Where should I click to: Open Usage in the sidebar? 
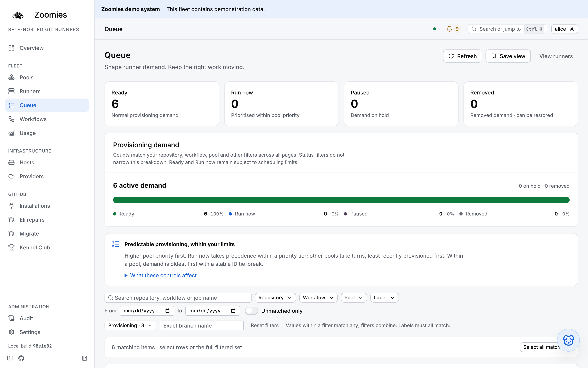click(x=47, y=133)
